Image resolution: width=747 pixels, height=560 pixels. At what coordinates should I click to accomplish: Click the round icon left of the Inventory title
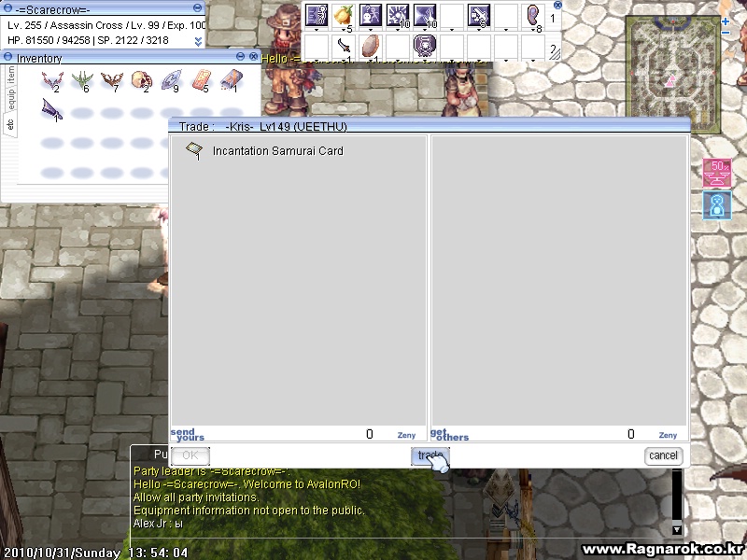coord(7,57)
